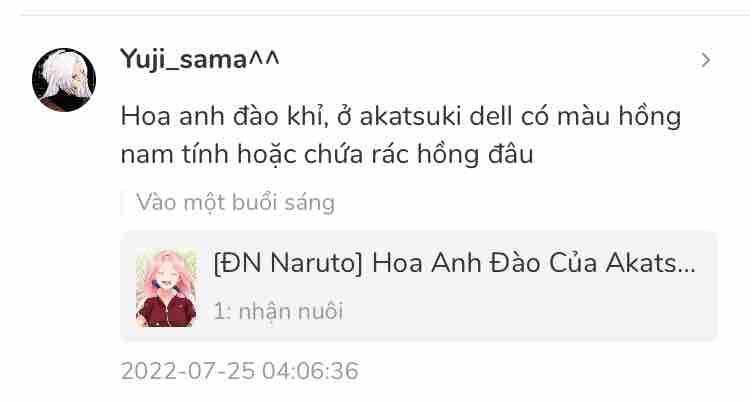The width and height of the screenshot is (750, 403).
Task: Select quoted paragraph Vào một buổi sáng
Action: pos(235,203)
